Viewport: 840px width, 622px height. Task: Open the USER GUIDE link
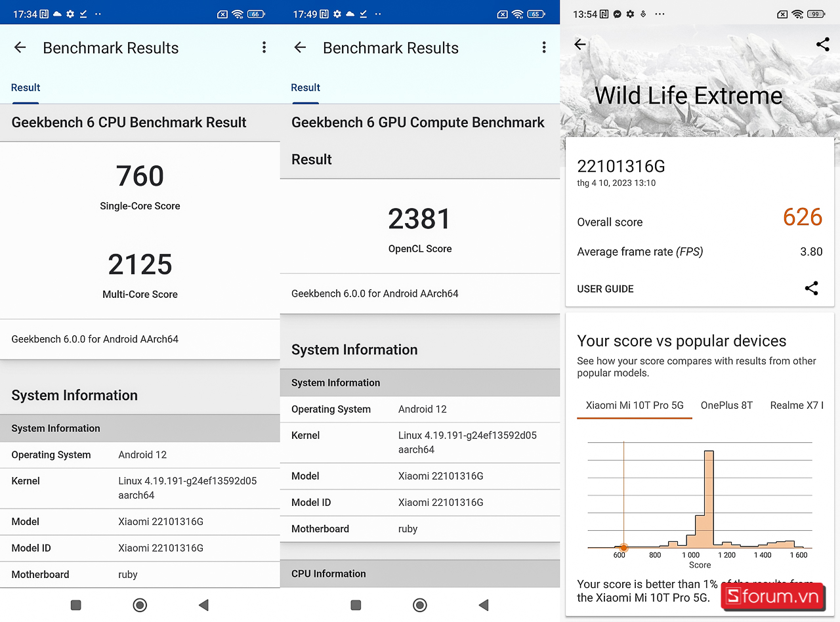605,289
